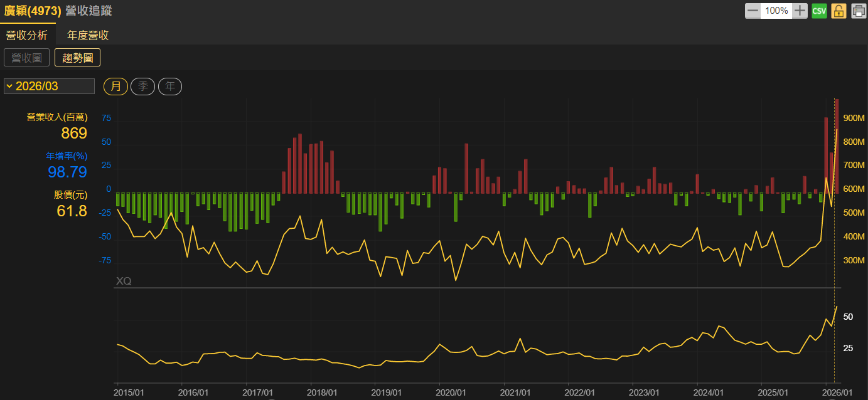This screenshot has width=868, height=400.
Task: Print the chart using the printer icon
Action: tap(858, 11)
